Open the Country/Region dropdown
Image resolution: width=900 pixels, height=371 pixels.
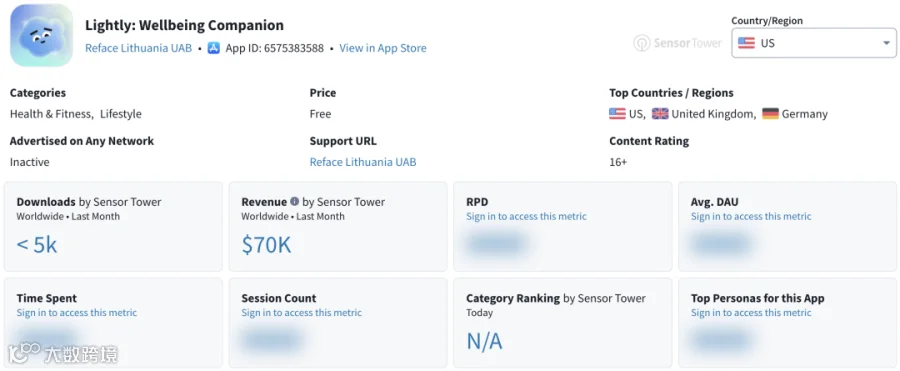[813, 43]
